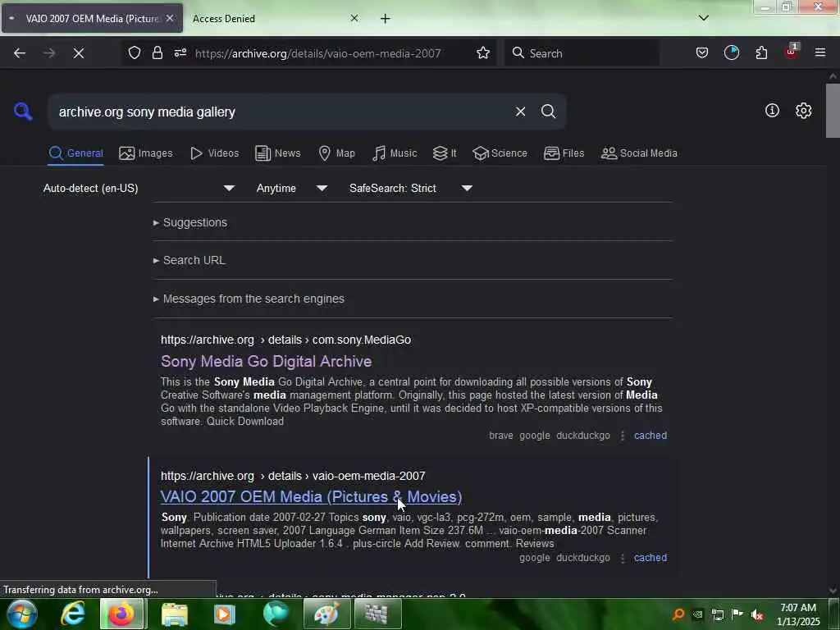Open the search engine info icon
Image resolution: width=840 pixels, height=630 pixels.
coord(772,111)
